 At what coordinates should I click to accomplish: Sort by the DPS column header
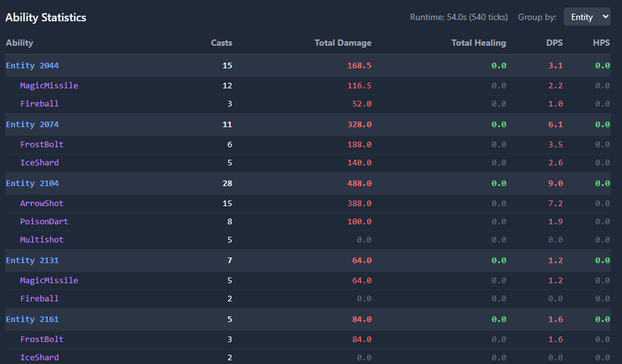554,43
